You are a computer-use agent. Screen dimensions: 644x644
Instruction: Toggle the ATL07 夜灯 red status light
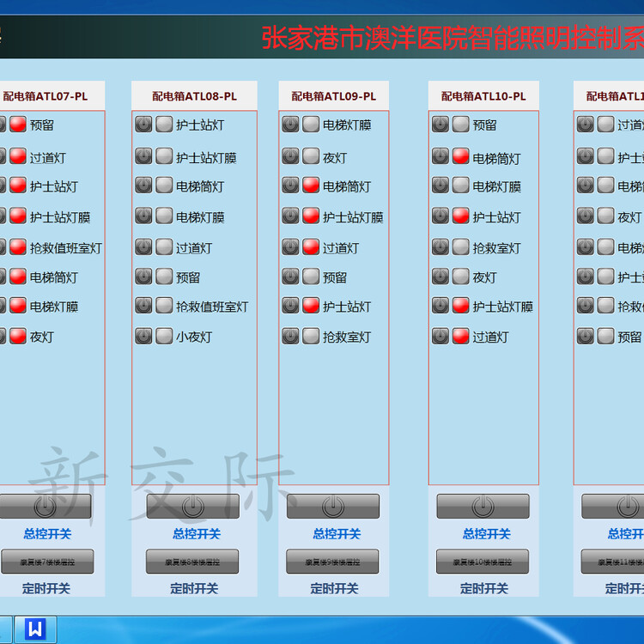(x=18, y=336)
